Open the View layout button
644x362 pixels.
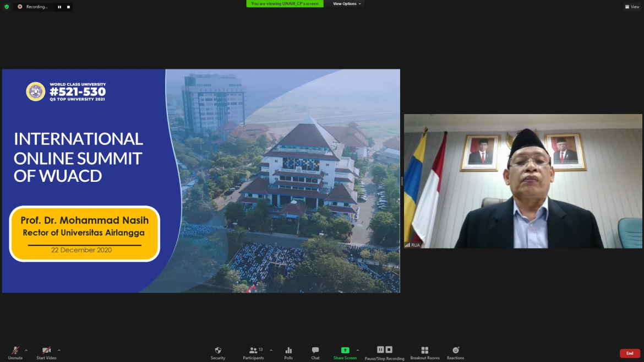click(632, 7)
